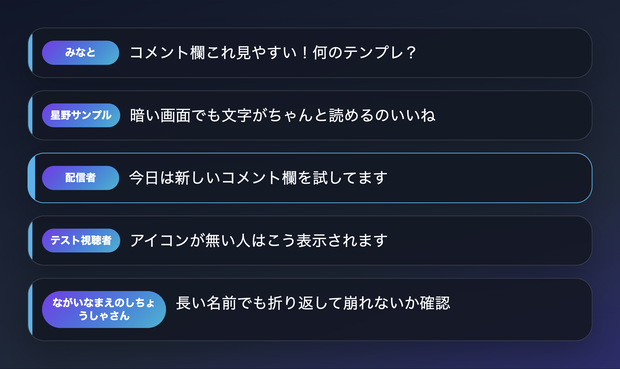The image size is (620, 369).
Task: Click the message アイコンが無い人はこう表示されます
Action: pos(259,240)
